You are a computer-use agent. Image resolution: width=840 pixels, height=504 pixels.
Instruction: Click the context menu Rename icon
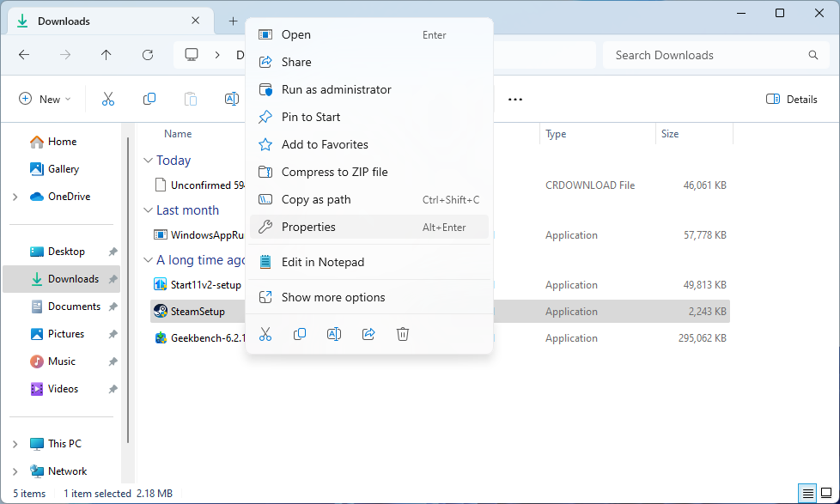334,334
